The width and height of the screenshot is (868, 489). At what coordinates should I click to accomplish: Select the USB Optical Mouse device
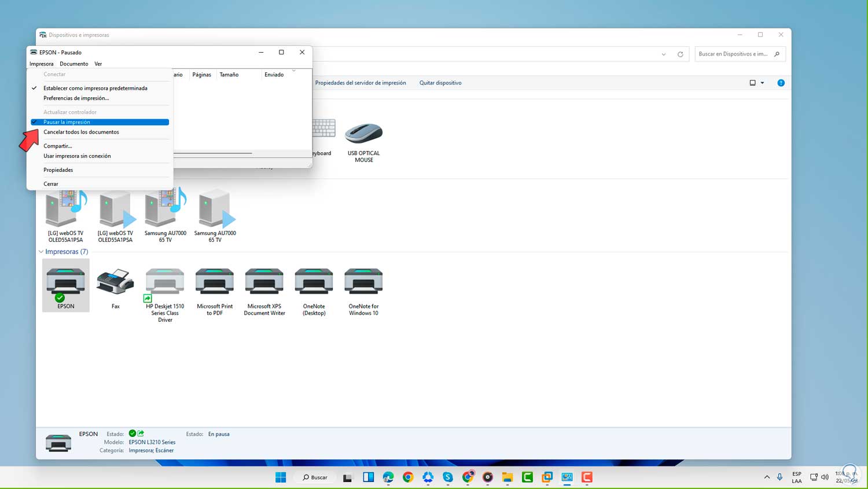click(363, 142)
